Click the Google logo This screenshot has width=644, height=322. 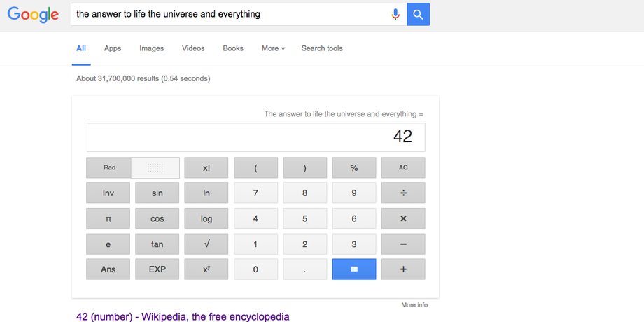pos(34,15)
